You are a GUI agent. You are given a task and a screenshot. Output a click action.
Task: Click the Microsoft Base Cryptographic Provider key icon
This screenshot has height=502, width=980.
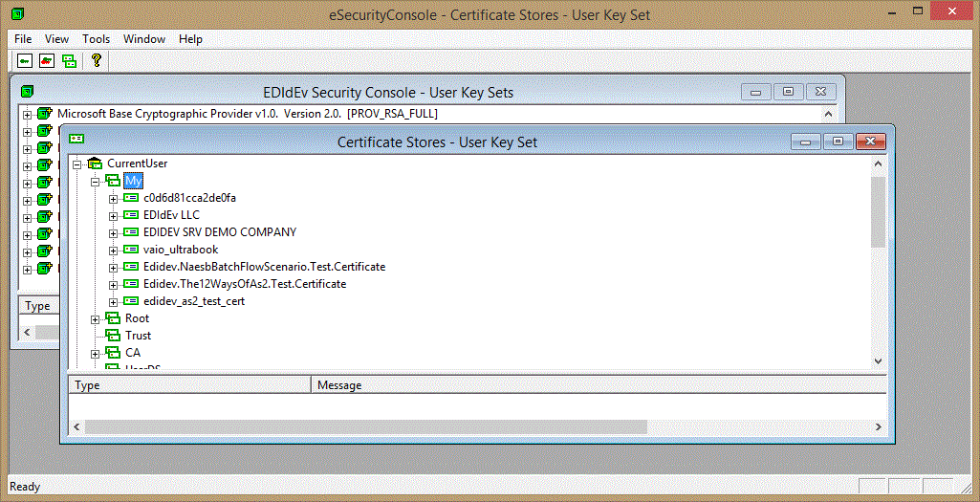click(x=44, y=114)
